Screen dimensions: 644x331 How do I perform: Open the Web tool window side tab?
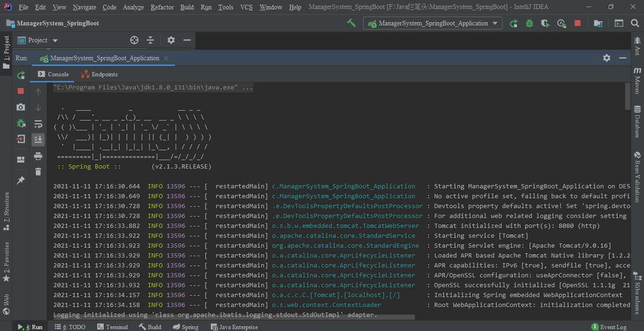(6, 304)
